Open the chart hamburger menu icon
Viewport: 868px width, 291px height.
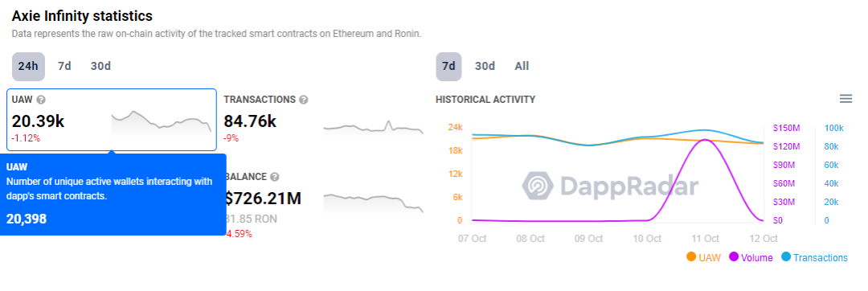[x=845, y=99]
